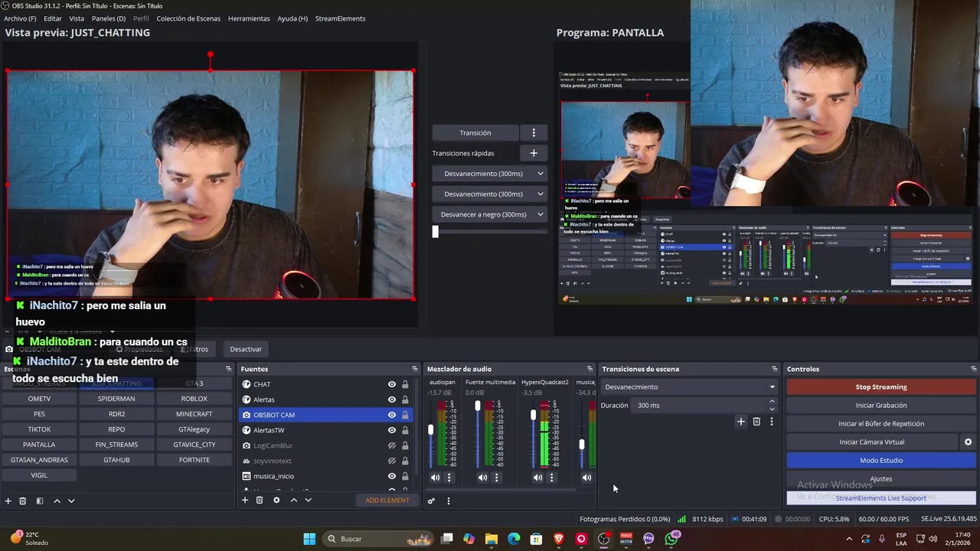
Task: Open Desvanecimiento scene transition combo box
Action: (689, 387)
